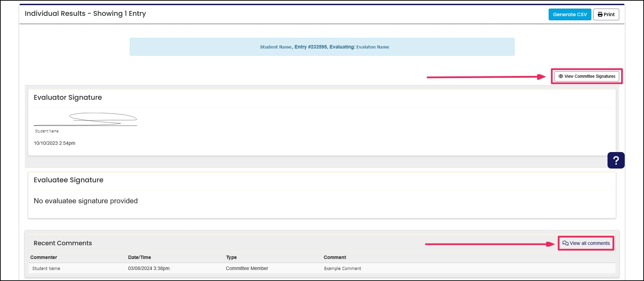Click the Student Name commenter cell
The height and width of the screenshot is (281, 644).
46,269
